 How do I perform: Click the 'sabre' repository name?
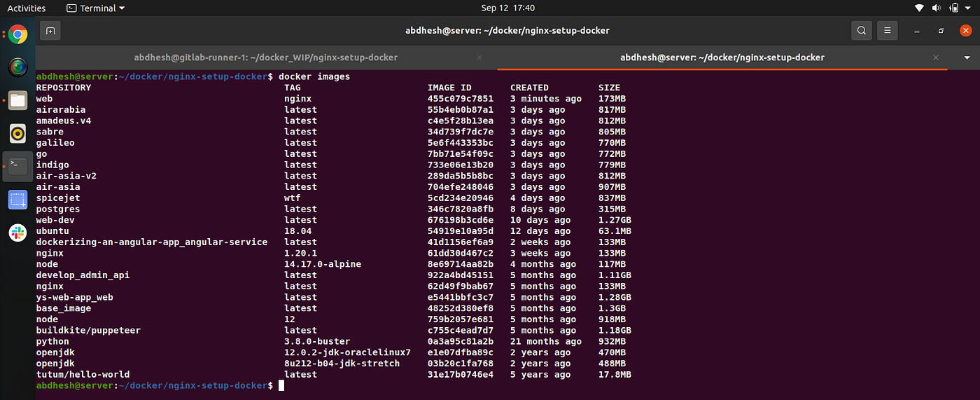coord(50,132)
